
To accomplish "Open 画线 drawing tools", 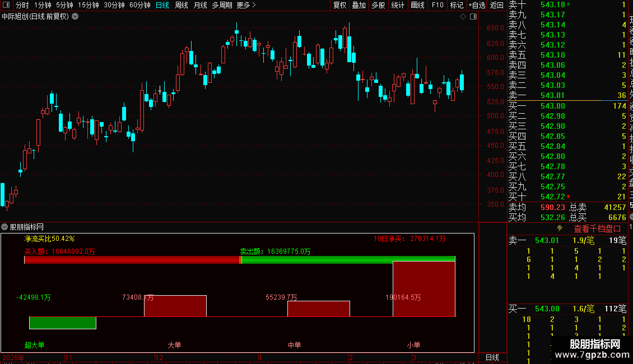I will 417,5.
